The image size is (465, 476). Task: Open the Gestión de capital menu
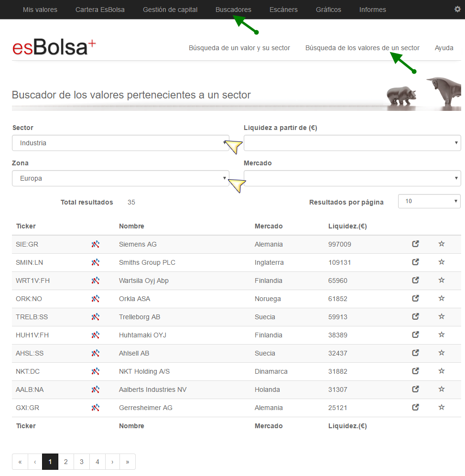click(x=170, y=10)
